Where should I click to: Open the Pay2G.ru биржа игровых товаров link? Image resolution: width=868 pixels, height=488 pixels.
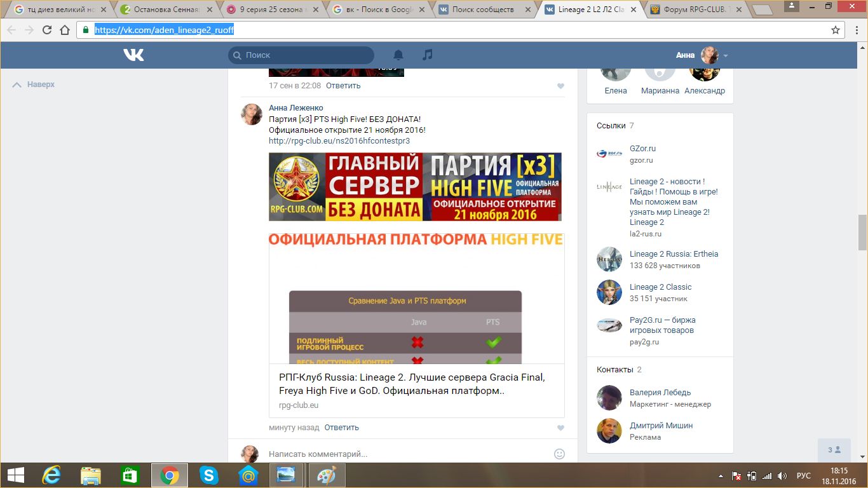663,325
